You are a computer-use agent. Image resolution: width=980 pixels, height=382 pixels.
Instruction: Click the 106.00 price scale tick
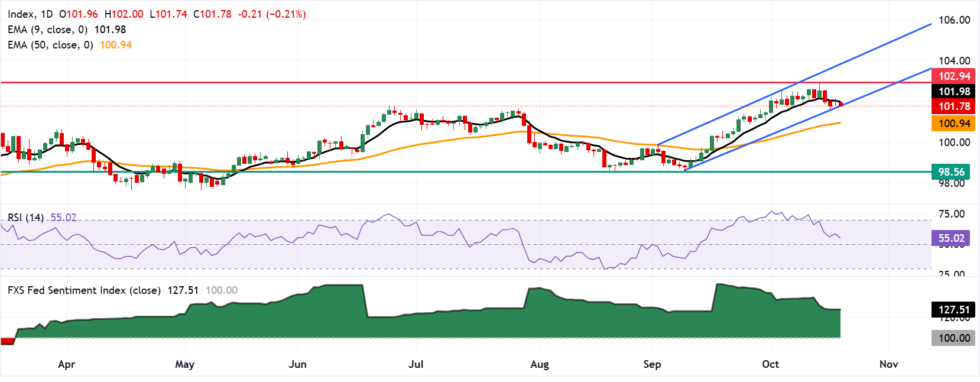955,20
